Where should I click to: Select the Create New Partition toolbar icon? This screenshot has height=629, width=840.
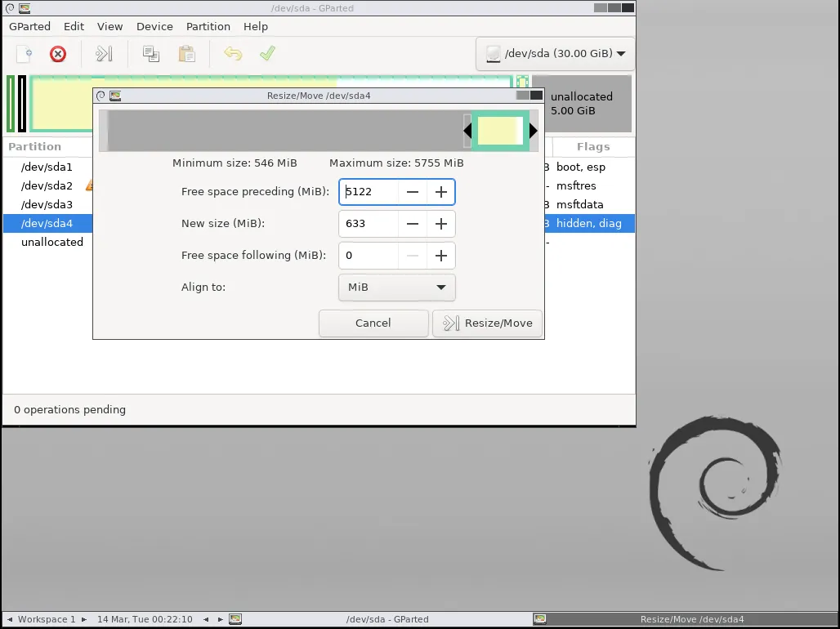(23, 54)
